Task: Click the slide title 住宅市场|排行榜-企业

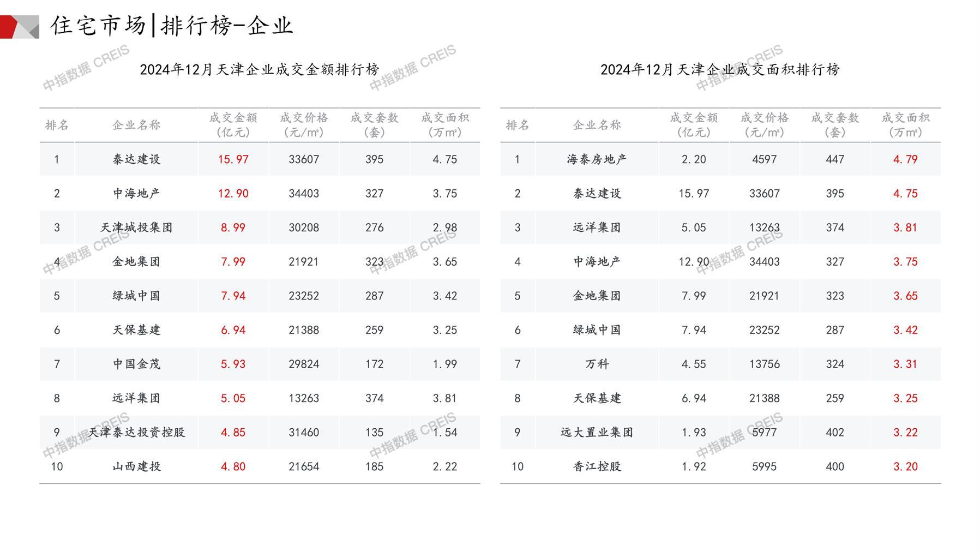Action: [172, 26]
